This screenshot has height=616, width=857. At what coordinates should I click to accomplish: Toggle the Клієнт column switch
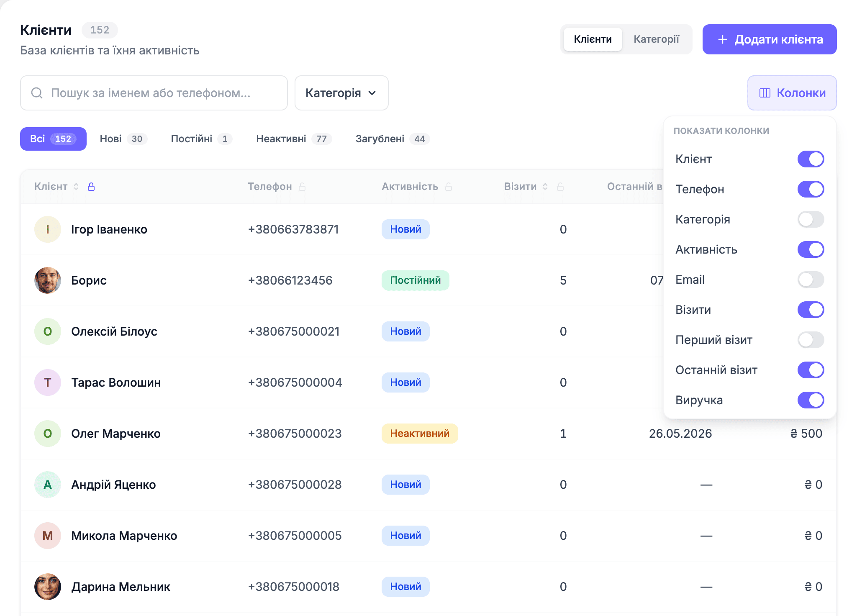tap(811, 159)
